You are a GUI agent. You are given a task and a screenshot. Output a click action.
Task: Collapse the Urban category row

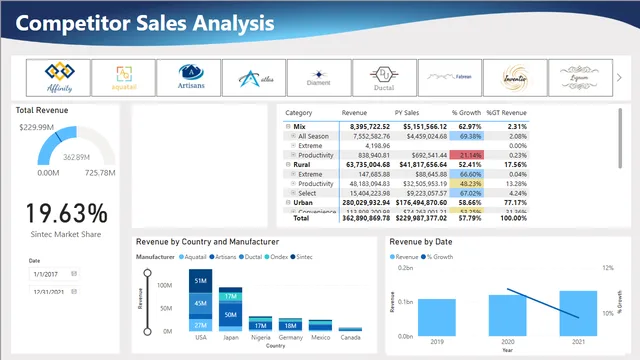[288, 202]
